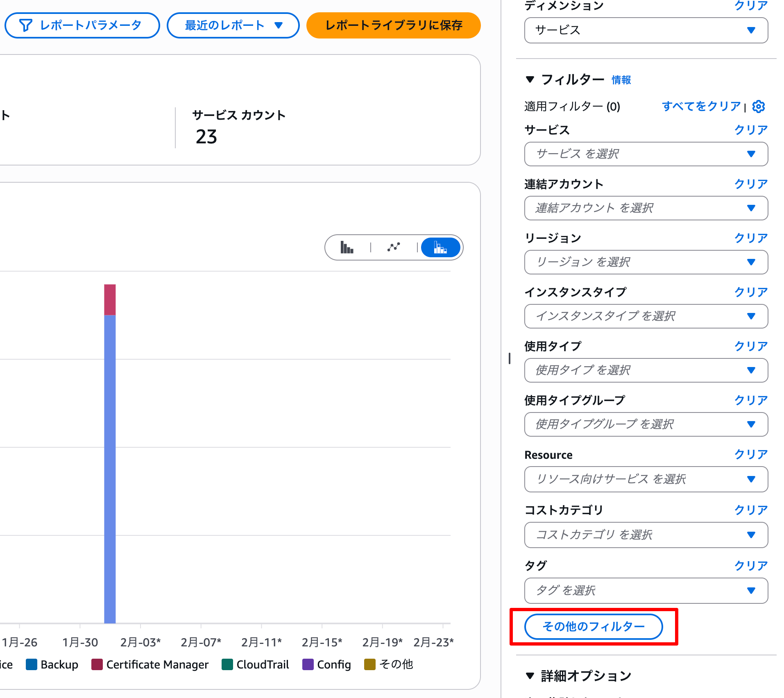Switch chart to line graph view

tap(394, 247)
